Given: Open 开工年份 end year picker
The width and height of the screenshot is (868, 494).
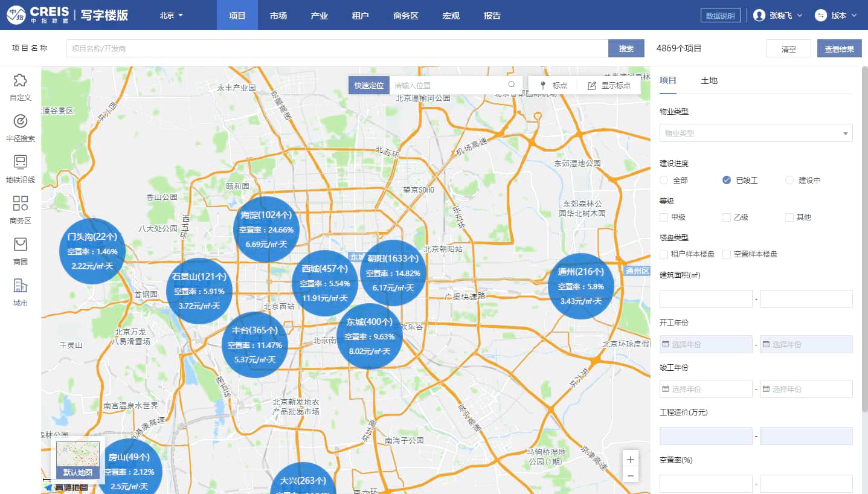Looking at the screenshot, I should pyautogui.click(x=806, y=344).
